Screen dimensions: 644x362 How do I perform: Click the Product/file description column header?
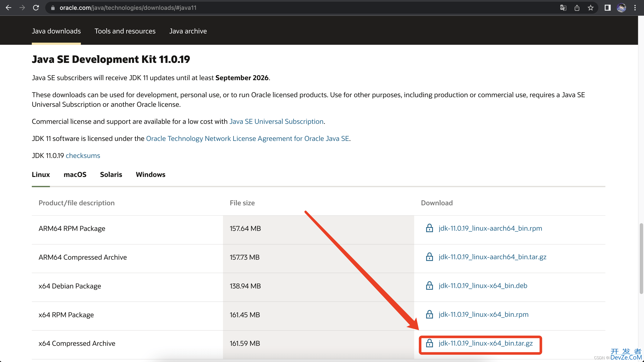(x=77, y=203)
